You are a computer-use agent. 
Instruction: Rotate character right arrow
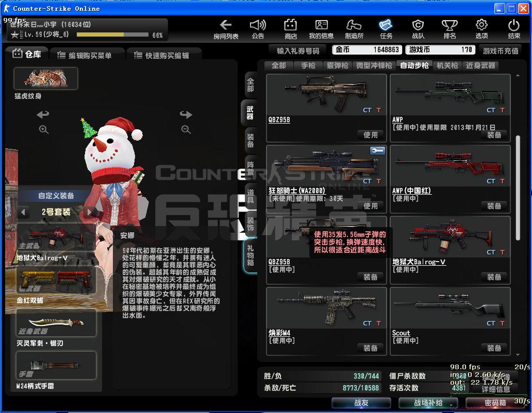186,114
